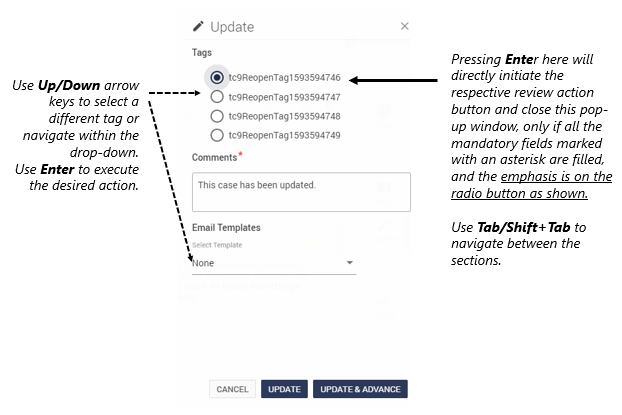Click the Update dialog title text
The height and width of the screenshot is (415, 622).
coord(232,27)
